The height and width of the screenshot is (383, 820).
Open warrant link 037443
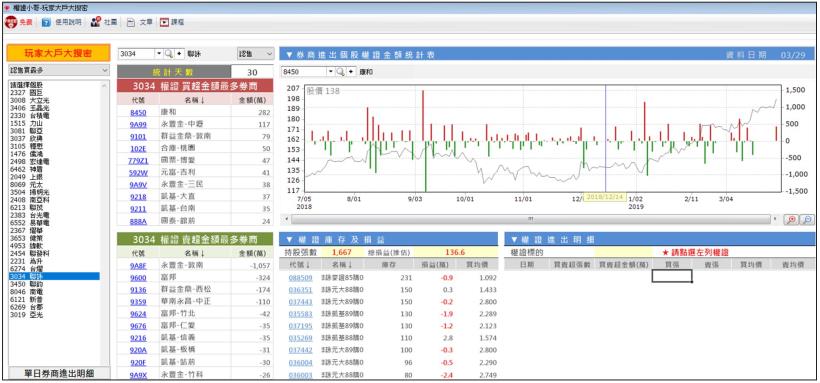coord(300,302)
